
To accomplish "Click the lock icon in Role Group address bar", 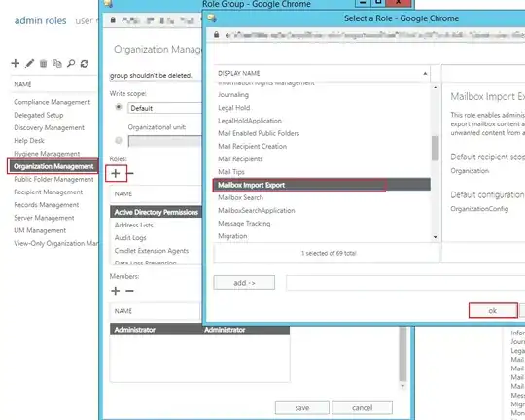I will [113, 20].
